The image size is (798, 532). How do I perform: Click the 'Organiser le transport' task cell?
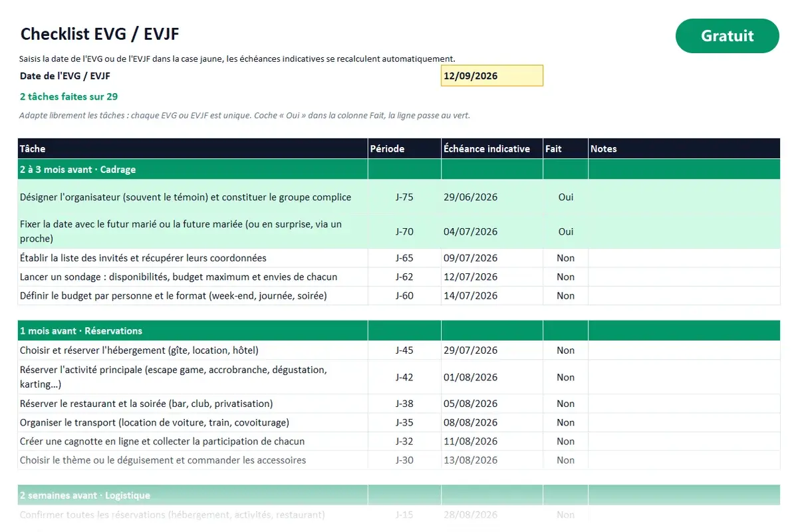pos(193,422)
